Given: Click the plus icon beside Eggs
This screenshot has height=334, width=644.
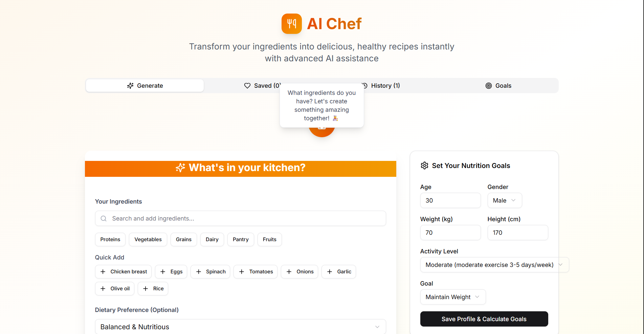Looking at the screenshot, I should (163, 272).
